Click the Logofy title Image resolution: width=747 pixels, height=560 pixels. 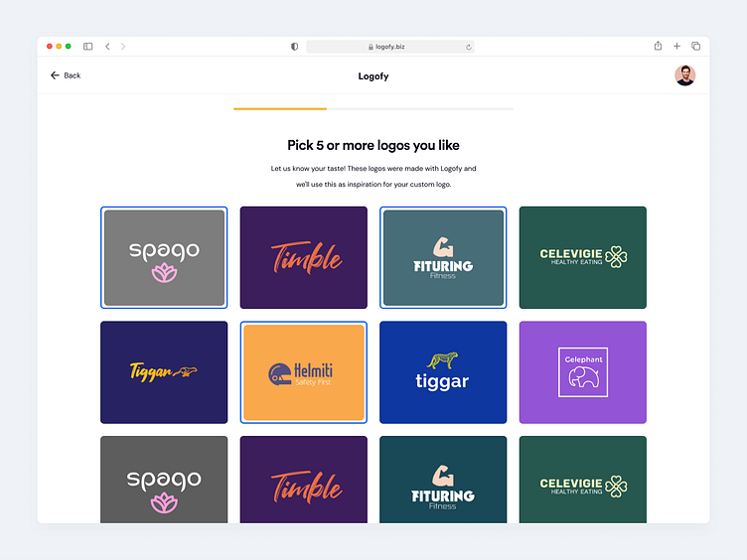pyautogui.click(x=373, y=76)
